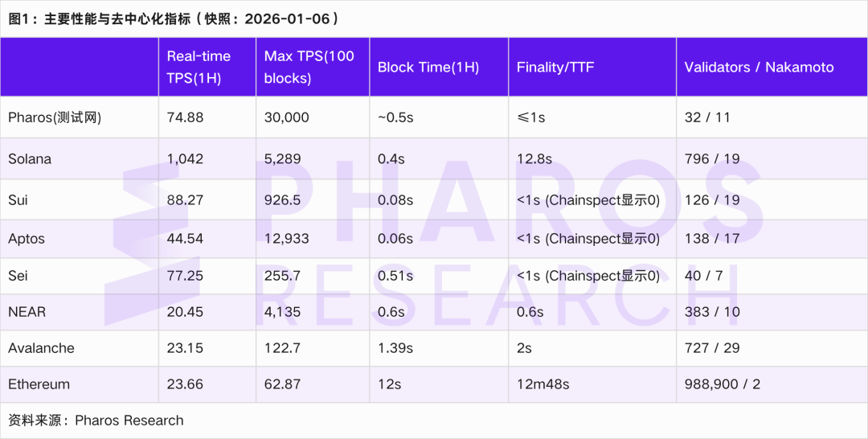Click the Solana row label
The image size is (868, 439).
point(30,159)
